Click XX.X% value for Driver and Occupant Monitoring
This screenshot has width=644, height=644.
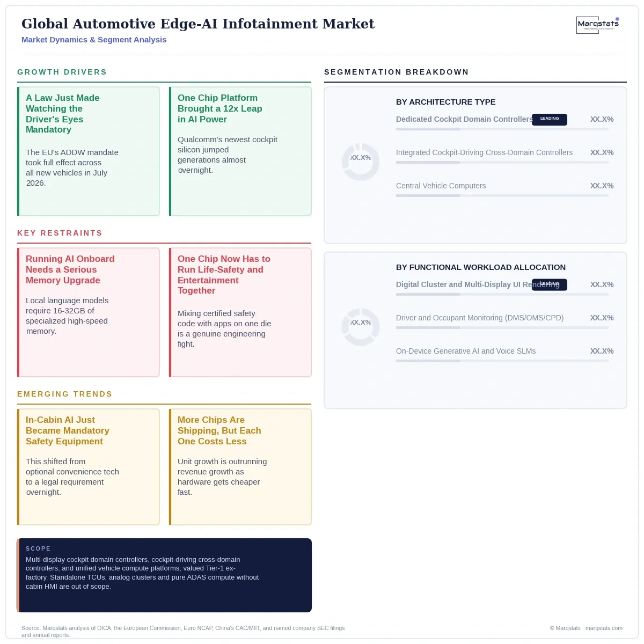pyautogui.click(x=602, y=318)
